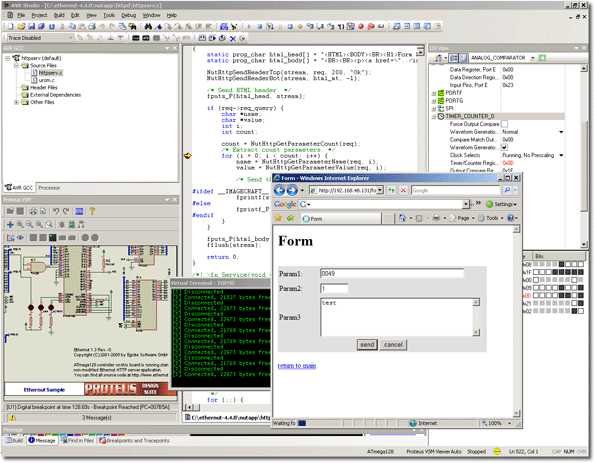Expand the PORTF node in I/O View
595x463 pixels.
coord(434,93)
